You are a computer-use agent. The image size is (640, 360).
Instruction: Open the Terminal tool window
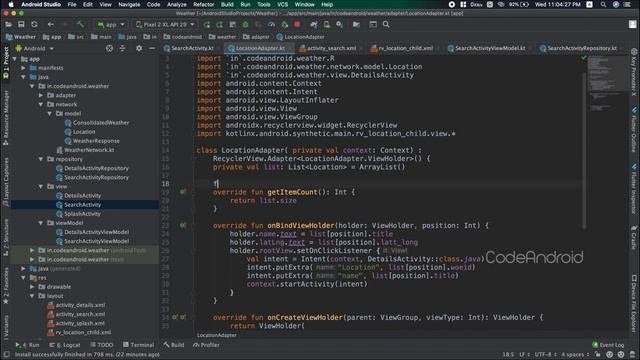pyautogui.click(x=138, y=345)
